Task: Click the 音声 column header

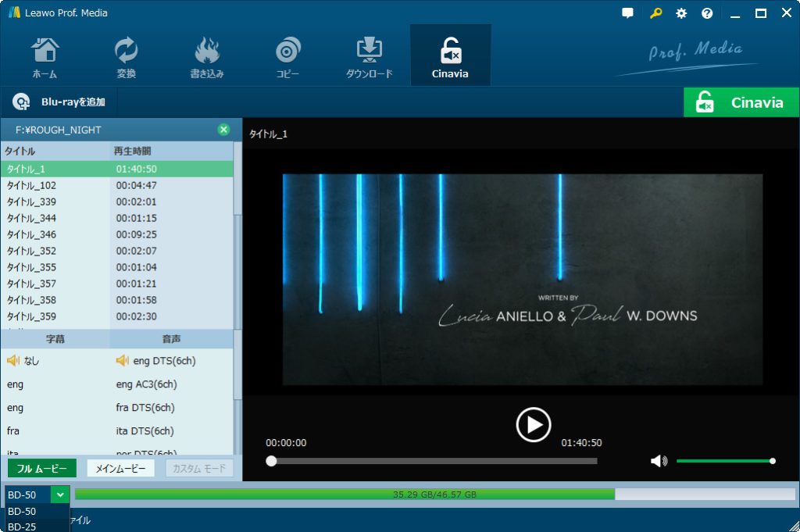Action: point(171,339)
